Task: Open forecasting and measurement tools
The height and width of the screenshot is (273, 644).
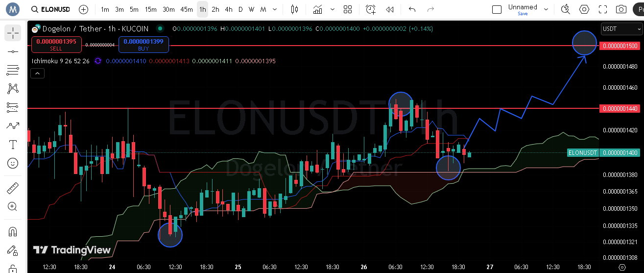Action: coord(13,107)
